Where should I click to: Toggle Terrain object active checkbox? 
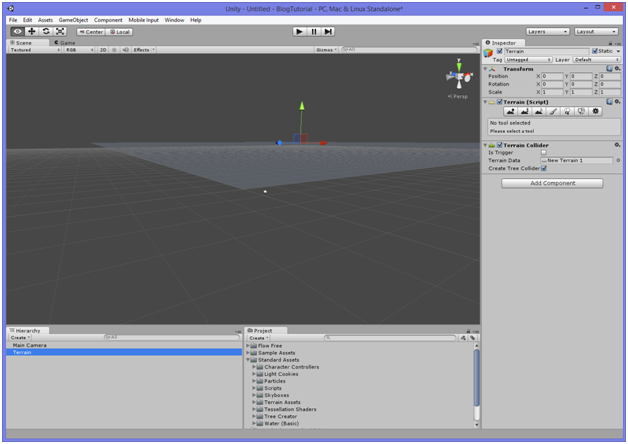pyautogui.click(x=499, y=51)
